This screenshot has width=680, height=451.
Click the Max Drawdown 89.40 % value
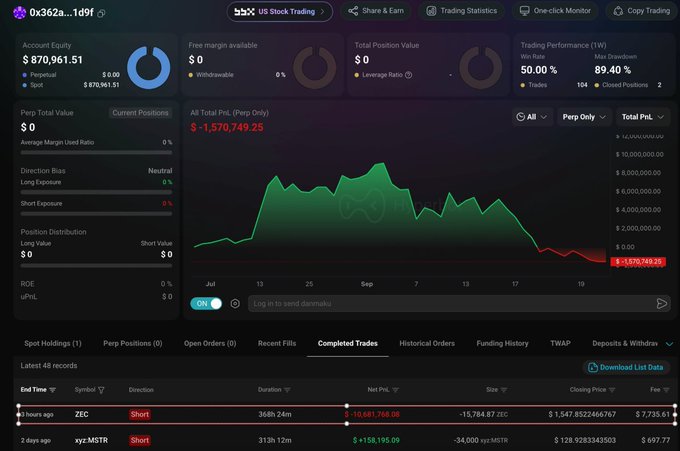[612, 70]
